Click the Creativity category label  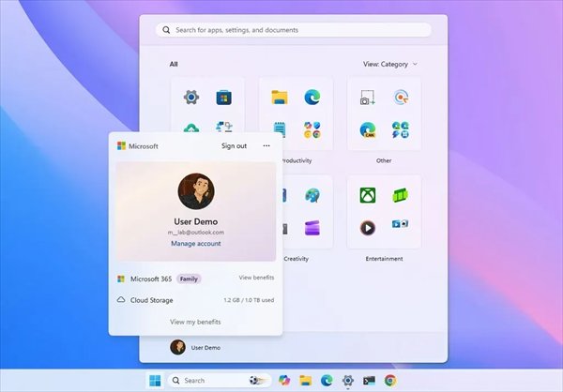[296, 259]
